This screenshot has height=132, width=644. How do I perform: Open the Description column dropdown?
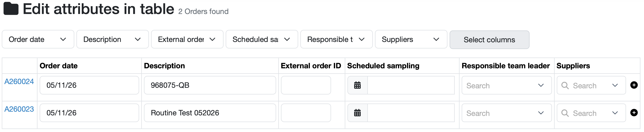pyautogui.click(x=112, y=39)
